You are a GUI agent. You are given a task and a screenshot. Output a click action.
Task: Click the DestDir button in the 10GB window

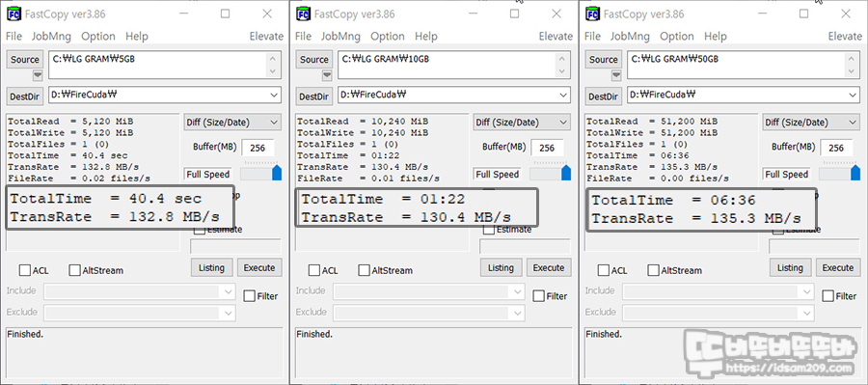[314, 96]
